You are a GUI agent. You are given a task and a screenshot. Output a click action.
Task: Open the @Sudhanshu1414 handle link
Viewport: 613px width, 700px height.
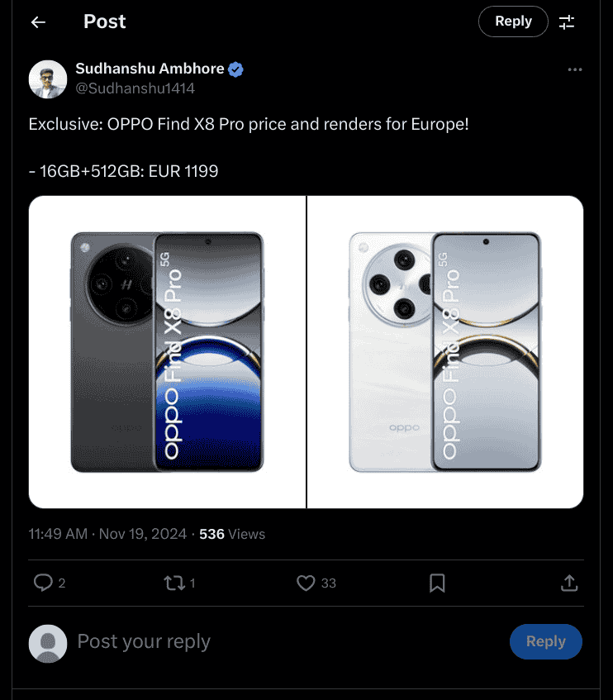[135, 88]
